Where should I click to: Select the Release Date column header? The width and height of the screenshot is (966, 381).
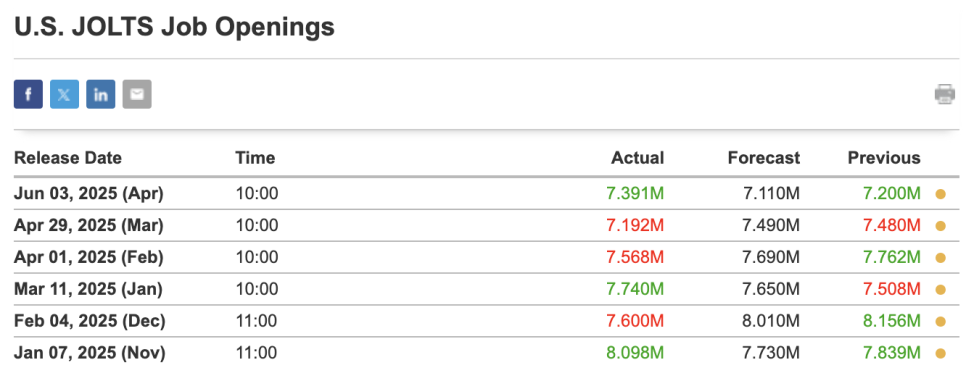[x=68, y=158]
